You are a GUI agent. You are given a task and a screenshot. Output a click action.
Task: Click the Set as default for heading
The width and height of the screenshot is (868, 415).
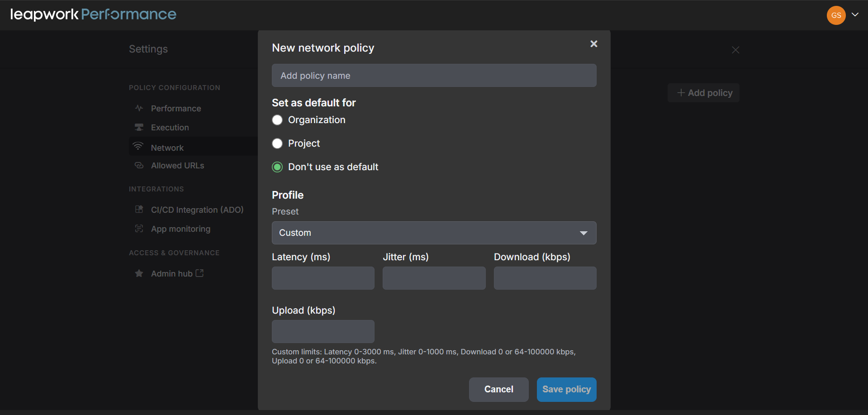click(314, 103)
